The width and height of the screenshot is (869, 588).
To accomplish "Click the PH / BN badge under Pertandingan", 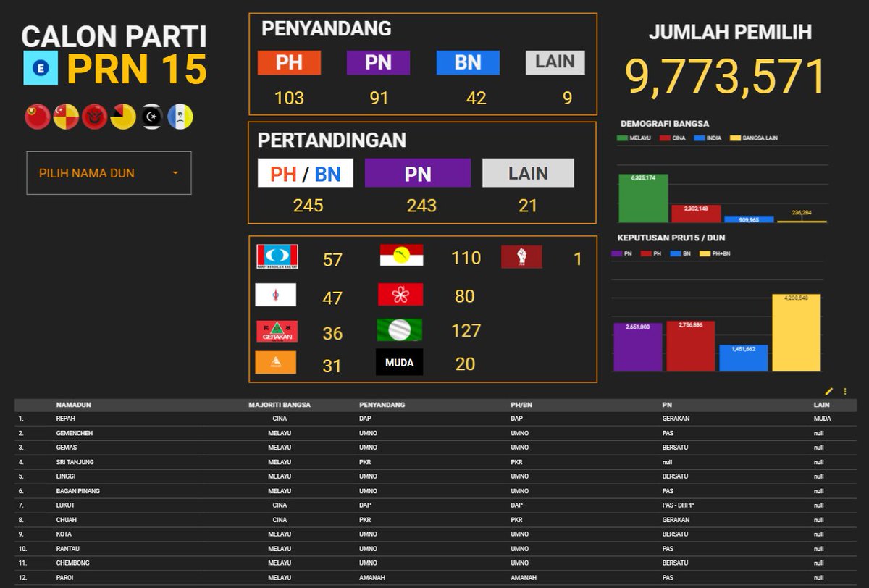I will click(x=306, y=173).
